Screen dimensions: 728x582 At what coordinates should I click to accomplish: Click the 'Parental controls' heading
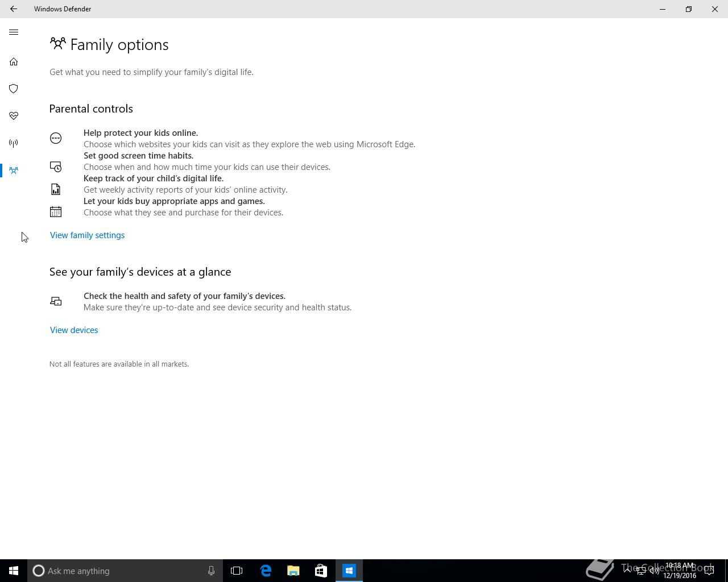[91, 109]
